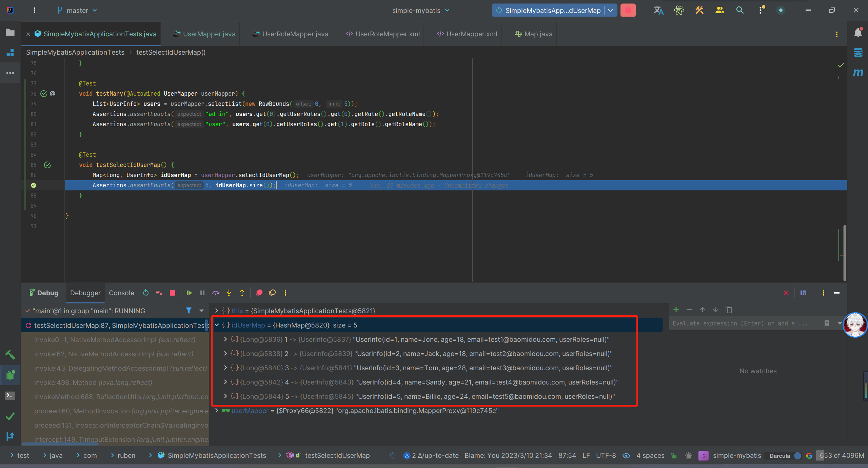This screenshot has width=868, height=468.
Task: Click the Search Everywhere magnifier icon
Action: 740,11
